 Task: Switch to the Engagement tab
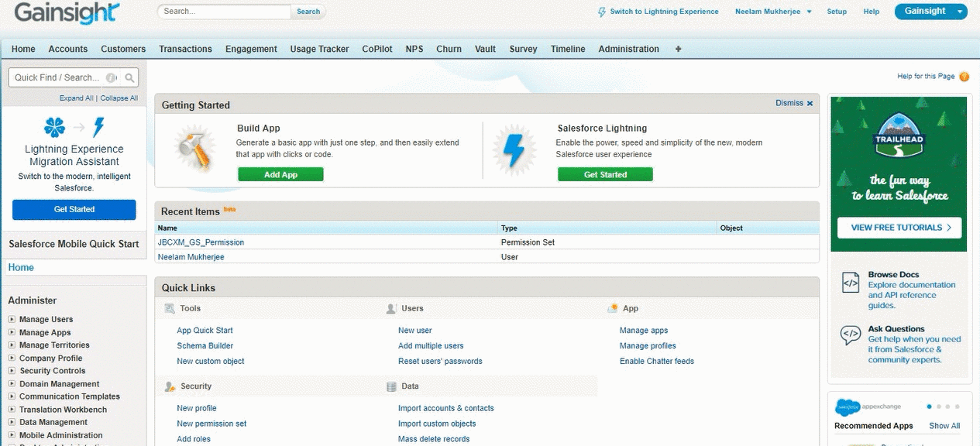251,49
